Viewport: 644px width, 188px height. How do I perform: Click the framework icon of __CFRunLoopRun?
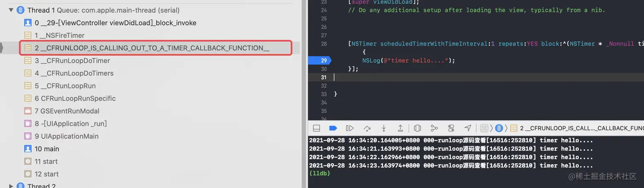(28, 86)
